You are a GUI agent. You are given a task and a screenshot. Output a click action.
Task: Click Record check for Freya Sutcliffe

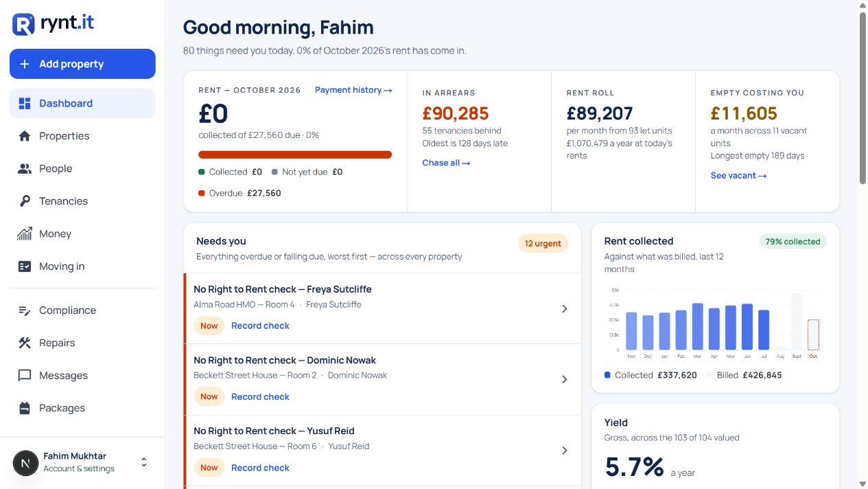click(x=260, y=326)
